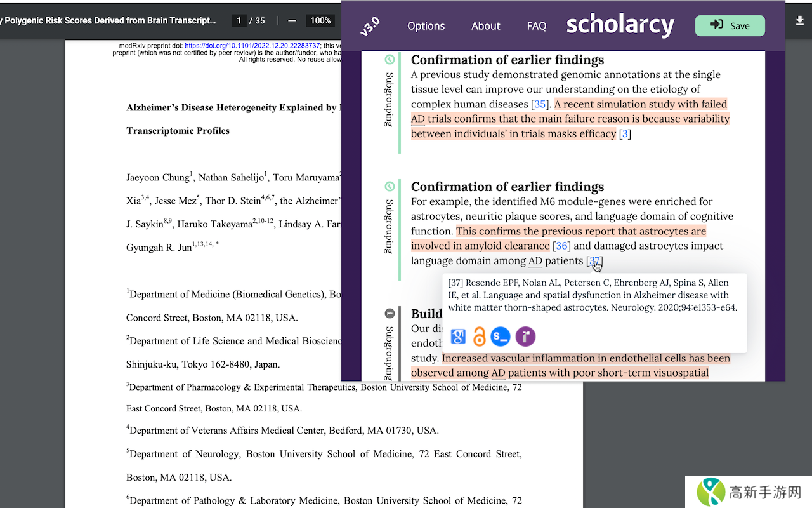This screenshot has height=508, width=812.
Task: Select the gray circle icon next to the Building section
Action: (x=389, y=312)
